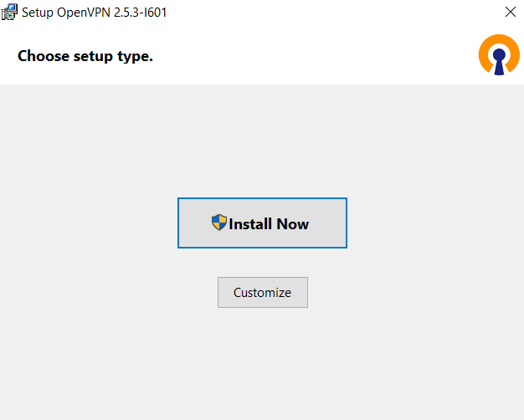Click the dark blue keyhole in the OpenVPN logo
The image size is (524, 420).
499,62
